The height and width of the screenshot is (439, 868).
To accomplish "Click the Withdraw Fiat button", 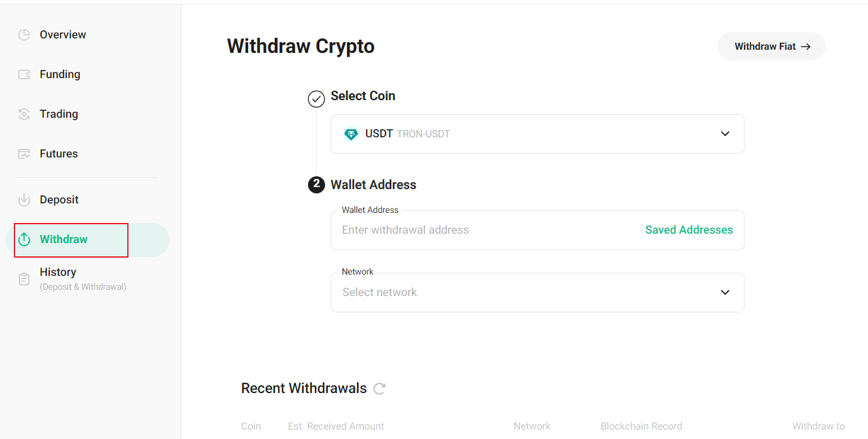I will coord(771,46).
